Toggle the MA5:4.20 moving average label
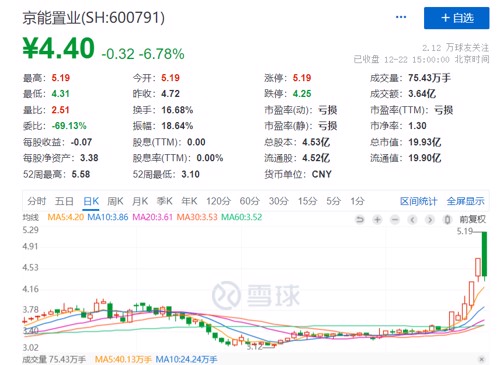 pyautogui.click(x=66, y=217)
